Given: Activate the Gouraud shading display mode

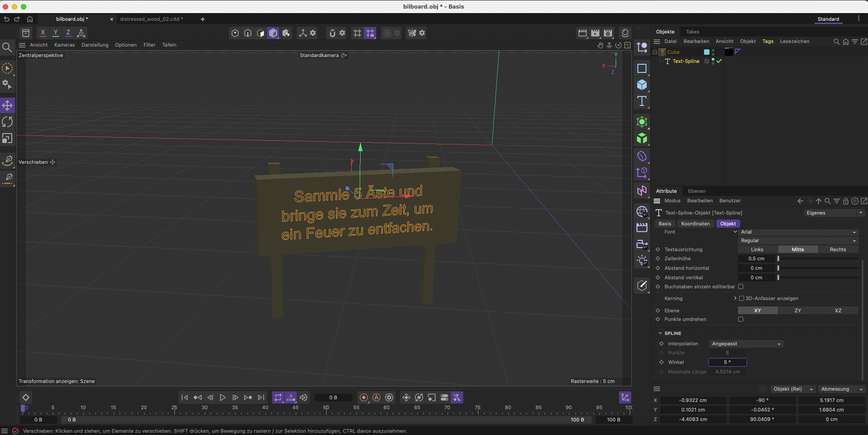Looking at the screenshot, I should (273, 33).
